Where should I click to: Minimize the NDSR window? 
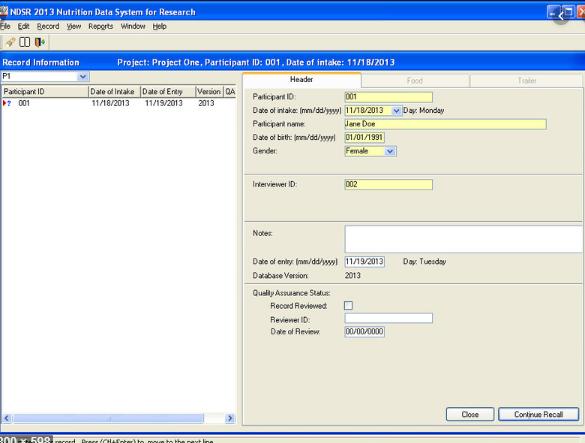[553, 12]
